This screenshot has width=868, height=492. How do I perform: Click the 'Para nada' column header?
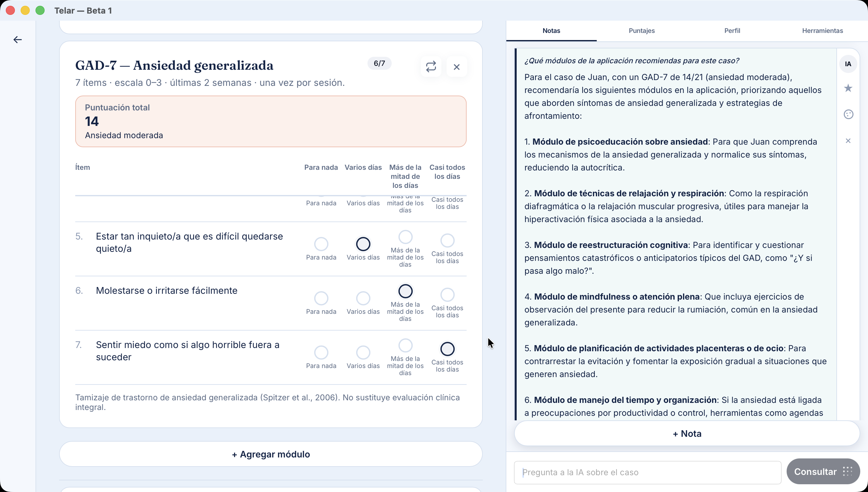click(x=321, y=167)
